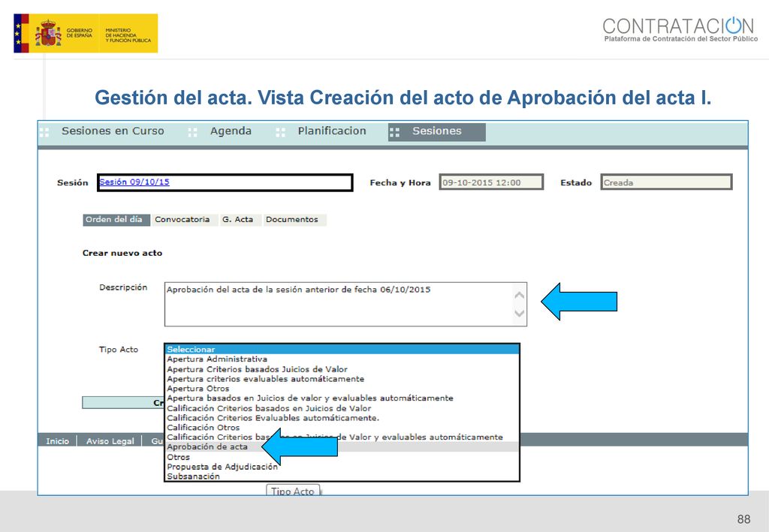This screenshot has height=532, width=769.
Task: Click the Descripción scroll down arrow
Action: tap(520, 314)
